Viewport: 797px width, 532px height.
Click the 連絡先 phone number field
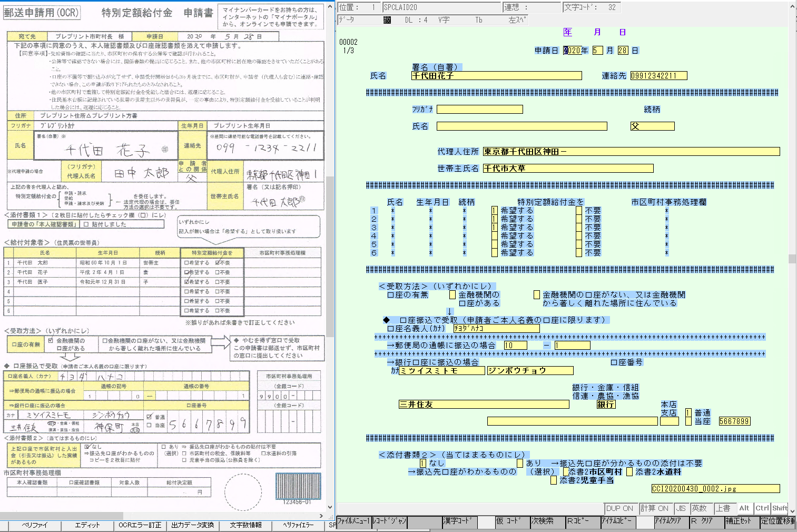658,76
